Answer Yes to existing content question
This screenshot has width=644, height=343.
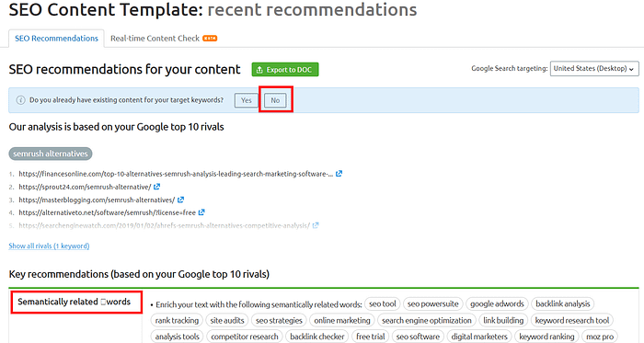tap(247, 100)
